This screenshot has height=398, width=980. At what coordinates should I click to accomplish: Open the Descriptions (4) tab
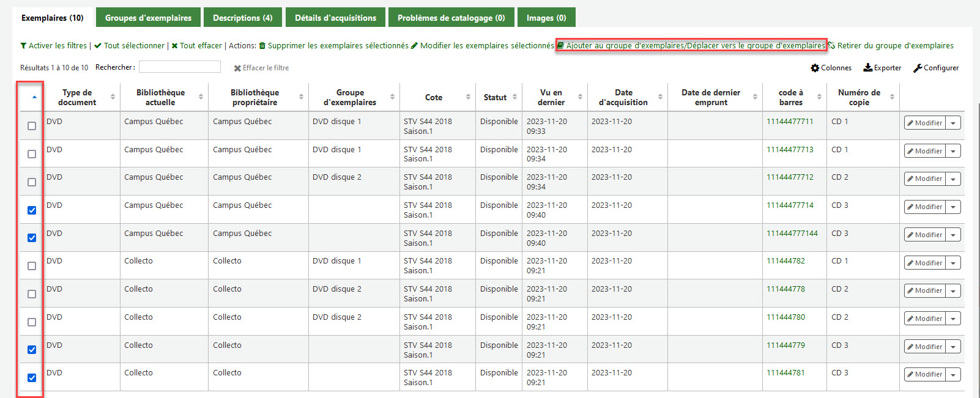point(243,18)
